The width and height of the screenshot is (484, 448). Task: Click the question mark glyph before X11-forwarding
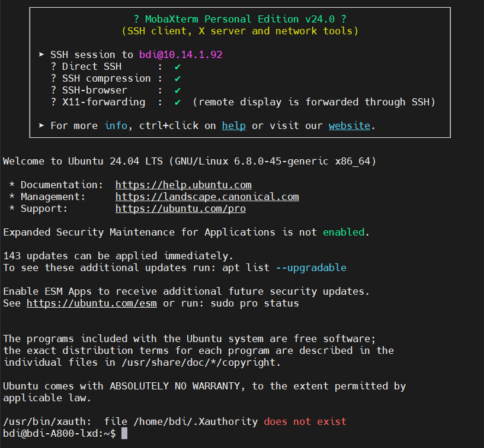(x=53, y=102)
